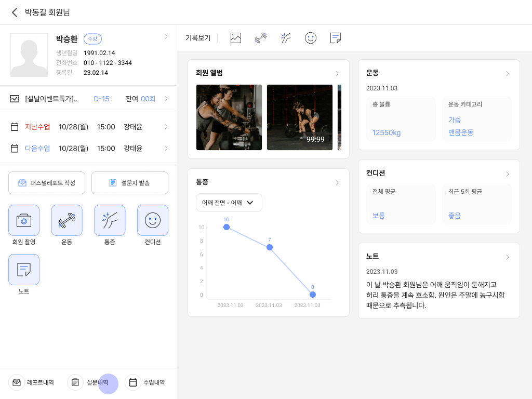This screenshot has width=532, height=399.
Task: Open 설문내역 at the bottom
Action: click(x=88, y=382)
